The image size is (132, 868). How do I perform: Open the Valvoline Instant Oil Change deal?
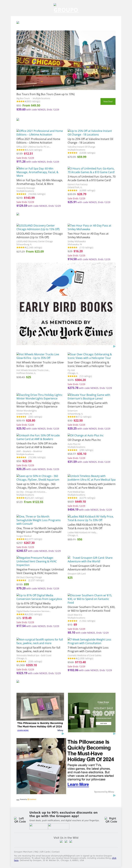pyautogui.click(x=90, y=133)
